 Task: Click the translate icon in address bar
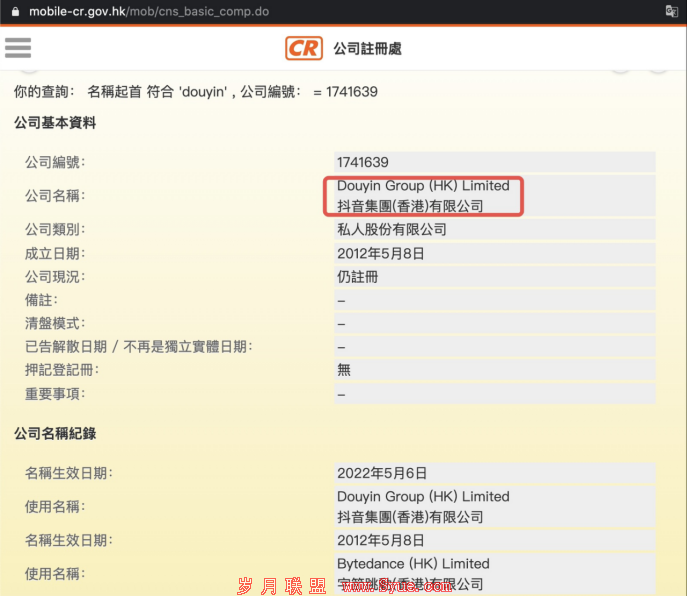[x=671, y=11]
